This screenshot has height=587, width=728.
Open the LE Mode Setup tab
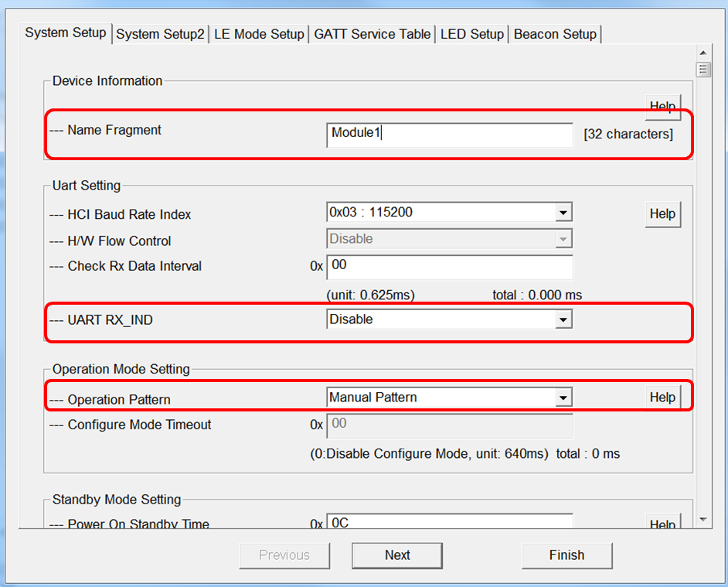[259, 34]
